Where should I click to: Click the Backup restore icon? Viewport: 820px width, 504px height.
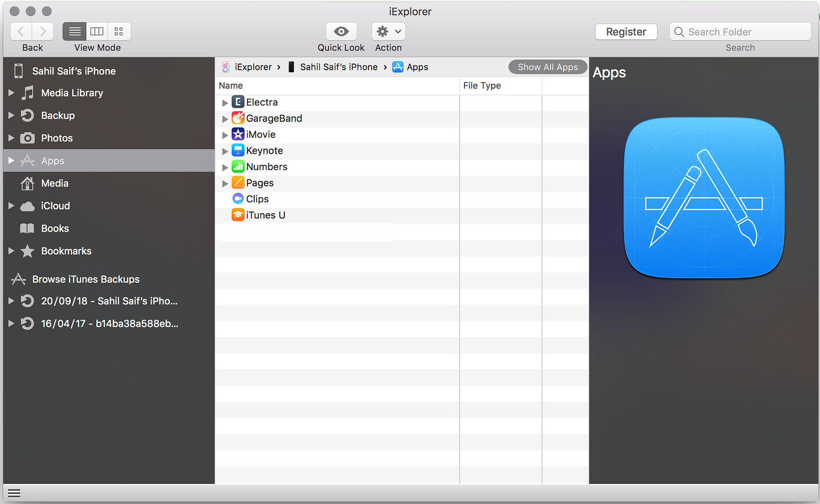[x=28, y=115]
